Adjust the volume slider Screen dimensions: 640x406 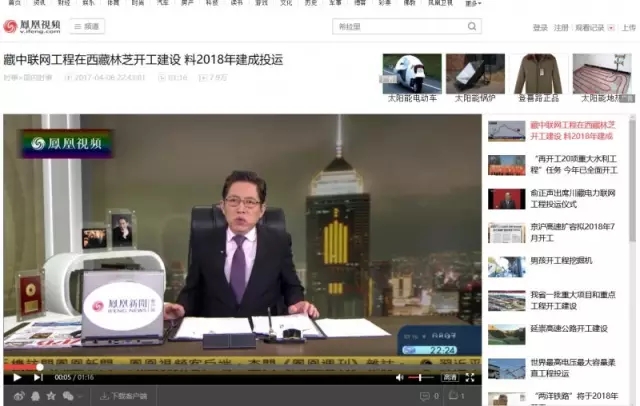tap(420, 377)
